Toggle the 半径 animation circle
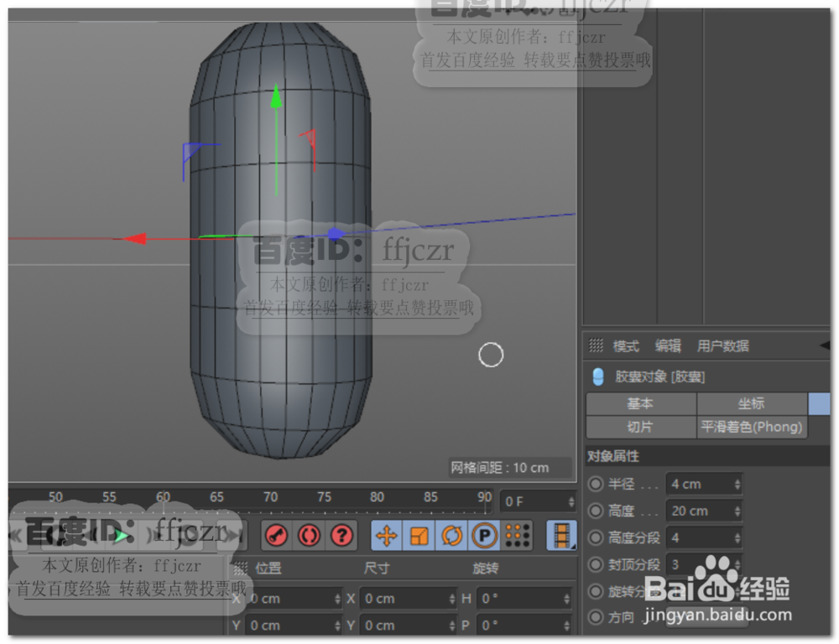 coord(596,484)
